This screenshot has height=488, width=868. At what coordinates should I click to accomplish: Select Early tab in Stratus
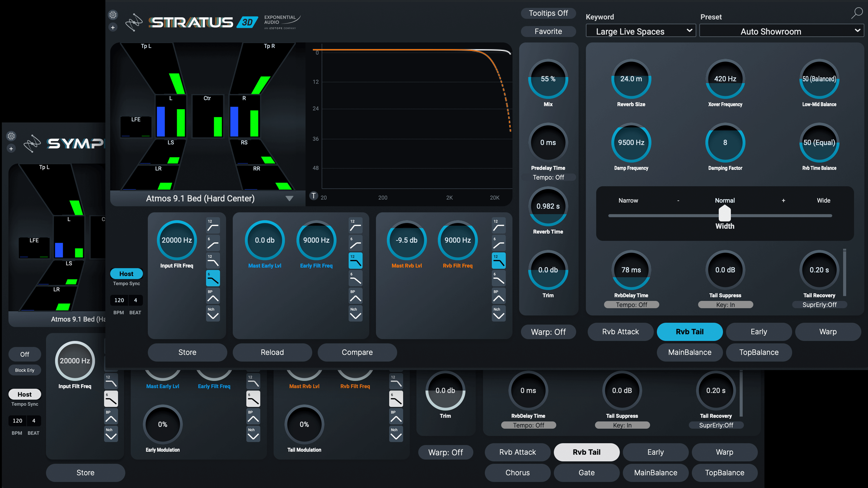point(759,332)
